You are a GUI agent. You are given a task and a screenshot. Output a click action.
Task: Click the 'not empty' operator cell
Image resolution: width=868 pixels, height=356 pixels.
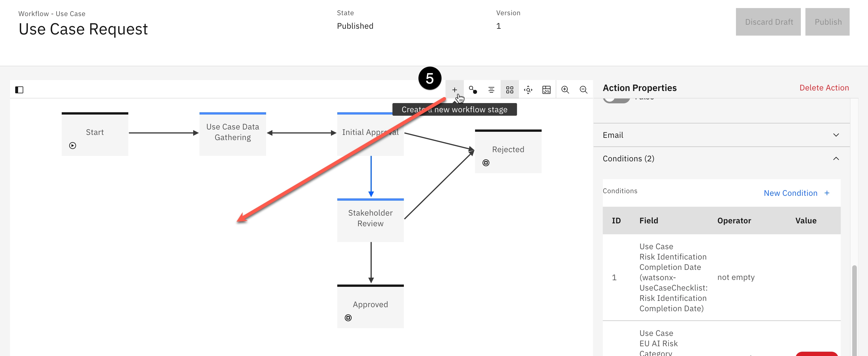pos(736,277)
